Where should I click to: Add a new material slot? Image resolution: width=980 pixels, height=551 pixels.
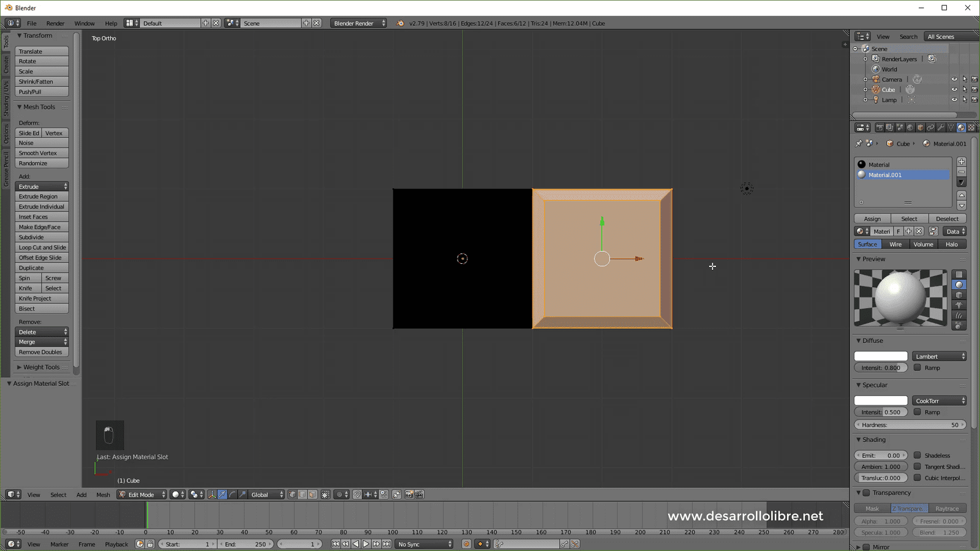point(962,162)
